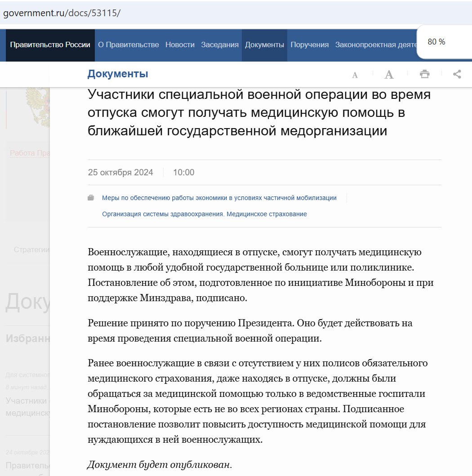Open the dimmed Работа Правительства link

[x=30, y=153]
